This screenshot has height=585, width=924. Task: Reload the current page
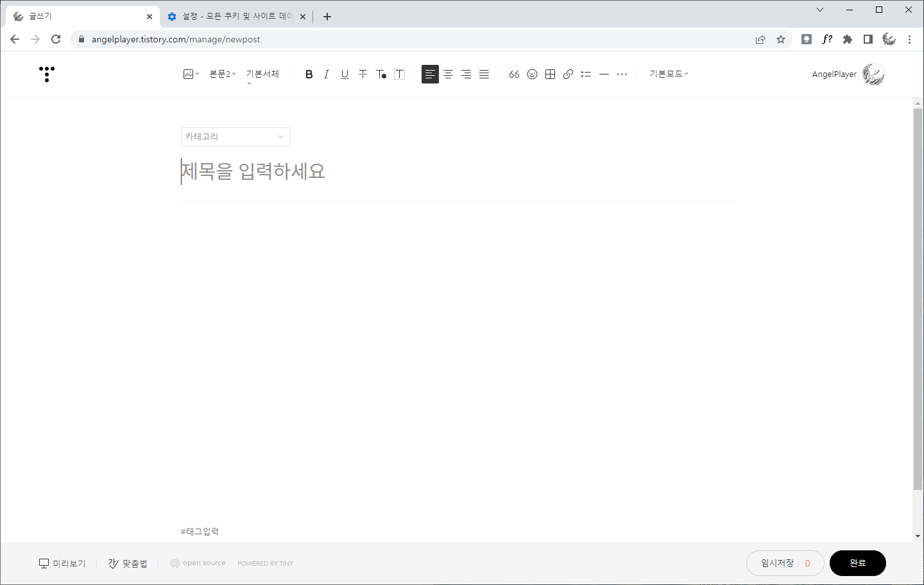click(x=56, y=39)
